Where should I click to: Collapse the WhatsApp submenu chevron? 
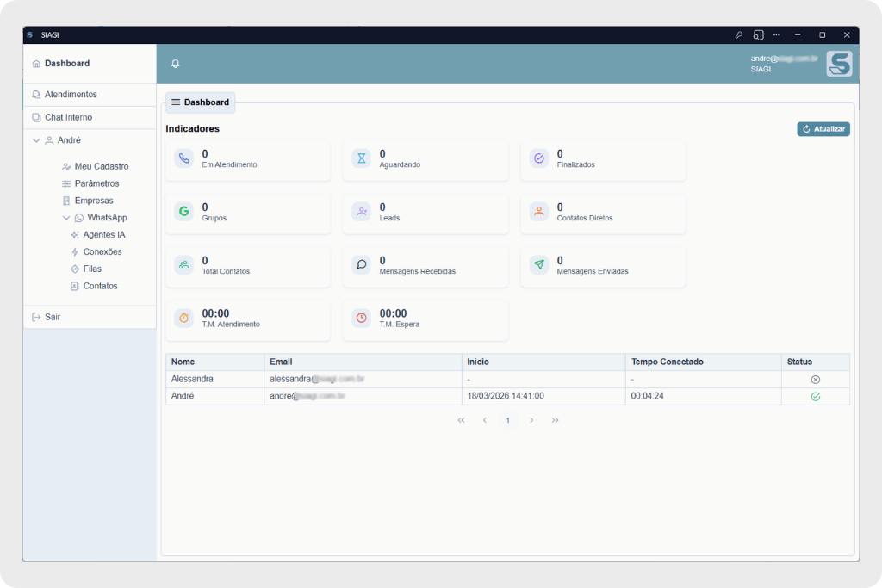click(x=66, y=219)
